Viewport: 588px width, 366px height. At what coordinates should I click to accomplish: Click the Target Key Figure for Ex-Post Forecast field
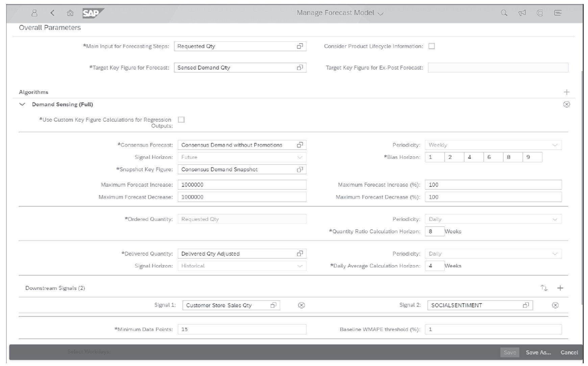pyautogui.click(x=498, y=68)
